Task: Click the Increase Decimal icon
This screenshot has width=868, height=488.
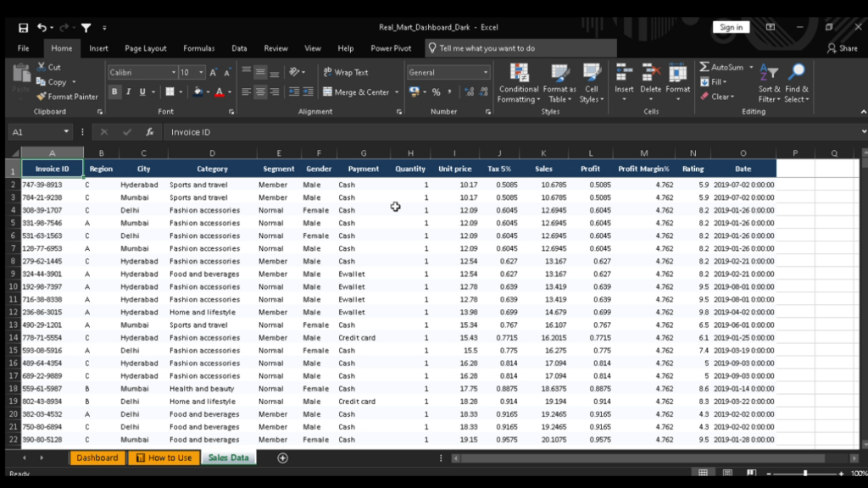Action: [470, 91]
